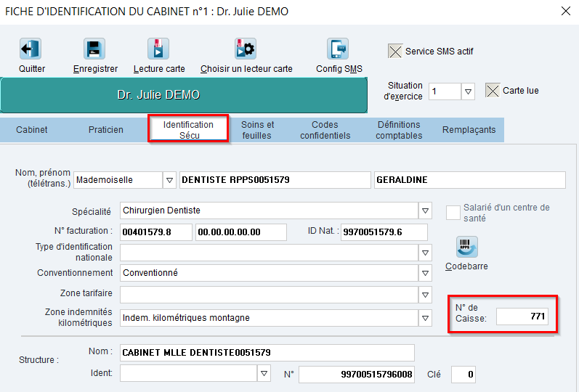Expand the Mademoiselle title dropdown
Screen dimensions: 579x392
[169, 180]
